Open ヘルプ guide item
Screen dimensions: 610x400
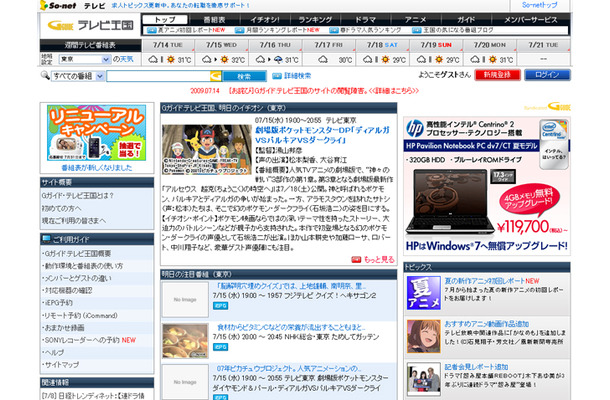(53, 353)
